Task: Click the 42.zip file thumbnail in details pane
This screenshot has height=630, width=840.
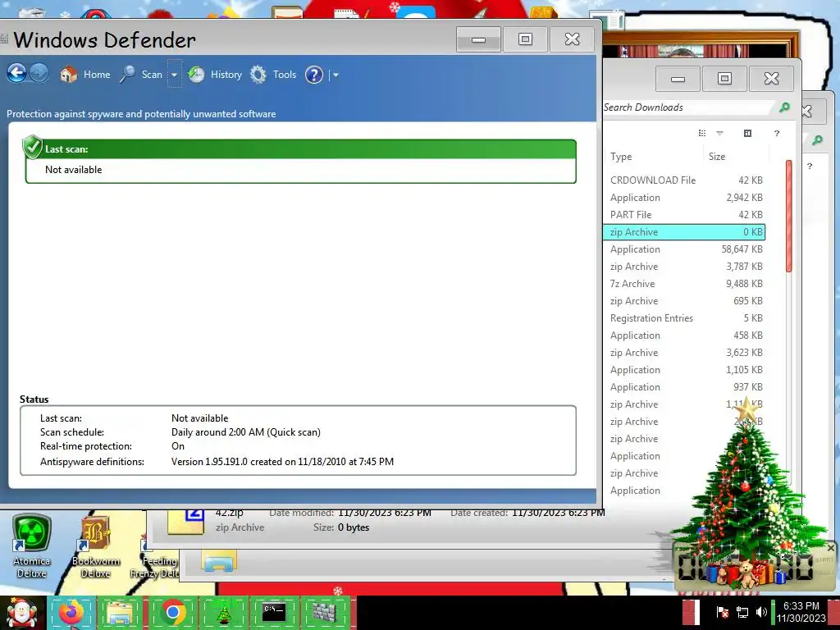Action: click(186, 521)
